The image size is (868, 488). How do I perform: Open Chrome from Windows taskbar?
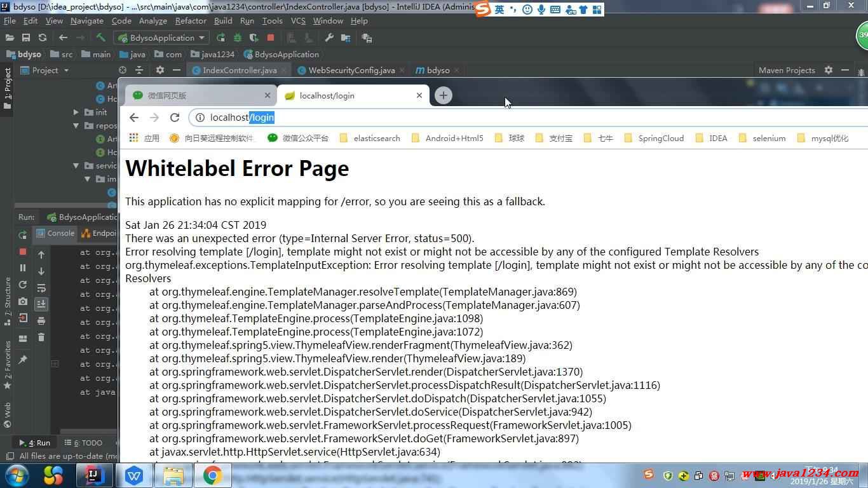[x=212, y=475]
